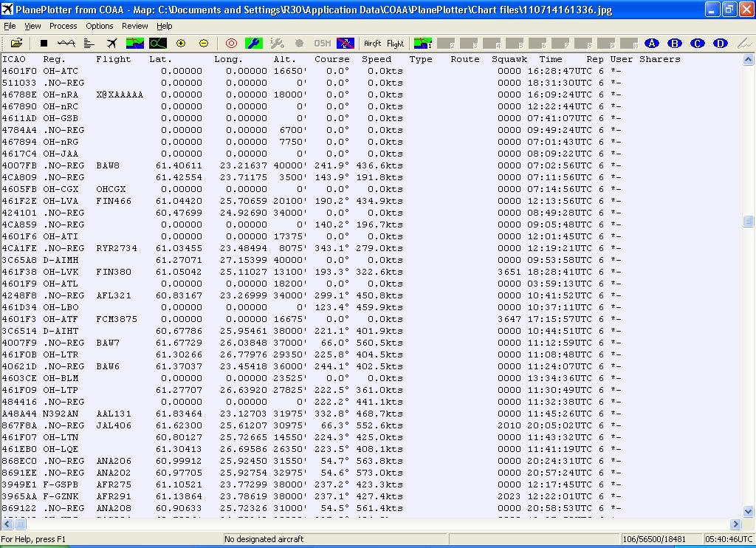The width and height of the screenshot is (756, 548).
Task: Toggle the Flight label display button
Action: tap(396, 44)
